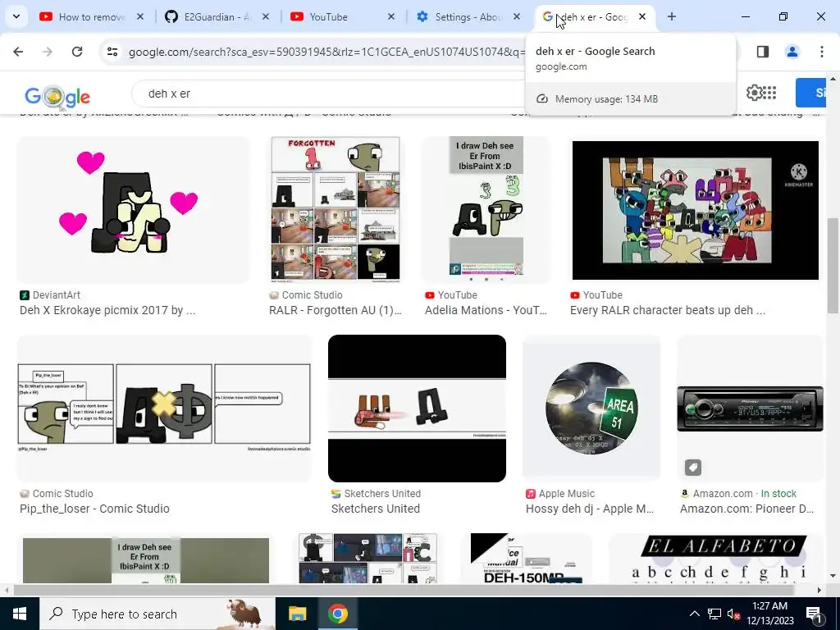Click the vertical scrollbar down arrow
840x630 pixels.
click(x=833, y=577)
